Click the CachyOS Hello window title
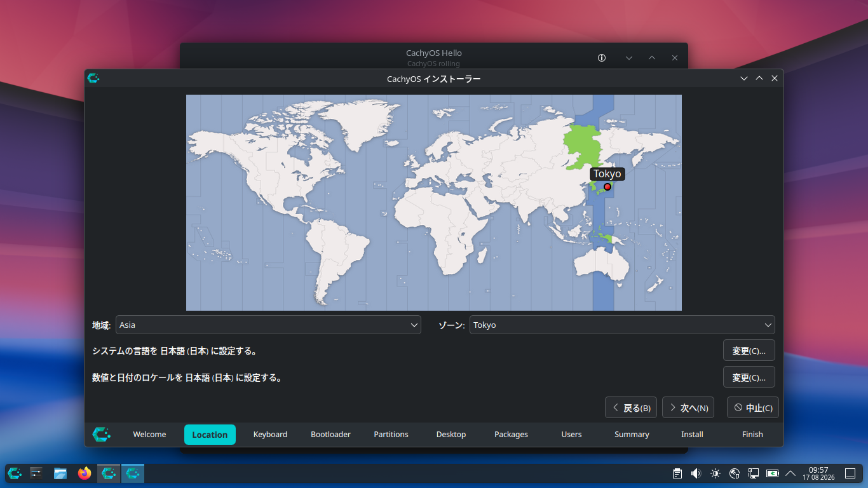The height and width of the screenshot is (488, 868). (x=434, y=53)
